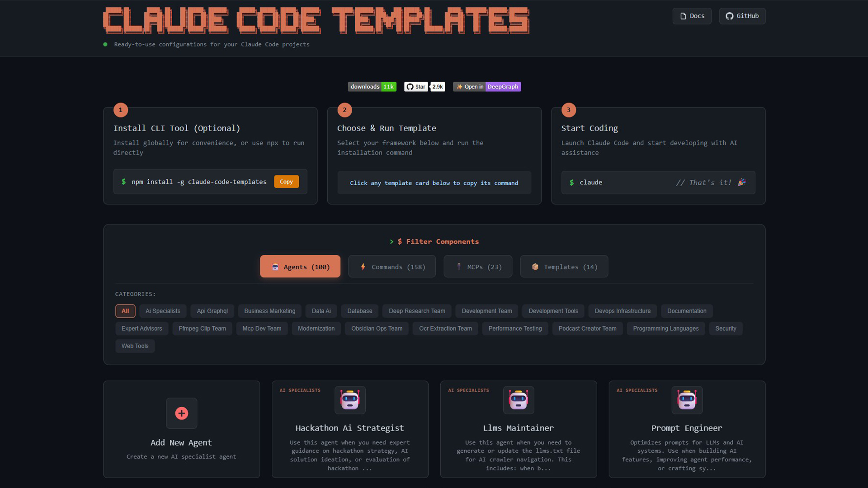Click the Hackathon Ai Strategist title
This screenshot has height=488, width=868.
[349, 428]
